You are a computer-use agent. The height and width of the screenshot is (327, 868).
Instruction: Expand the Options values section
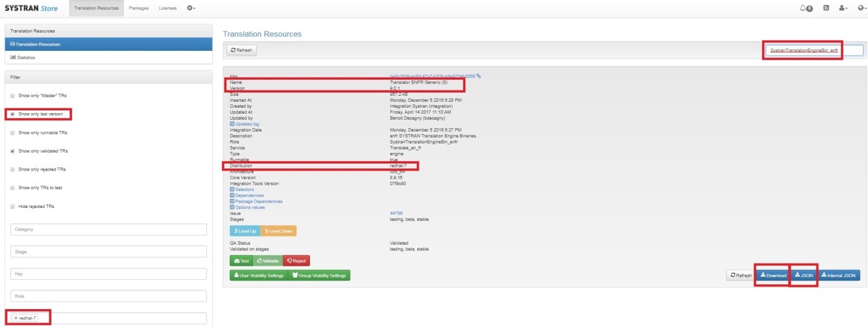tap(247, 207)
